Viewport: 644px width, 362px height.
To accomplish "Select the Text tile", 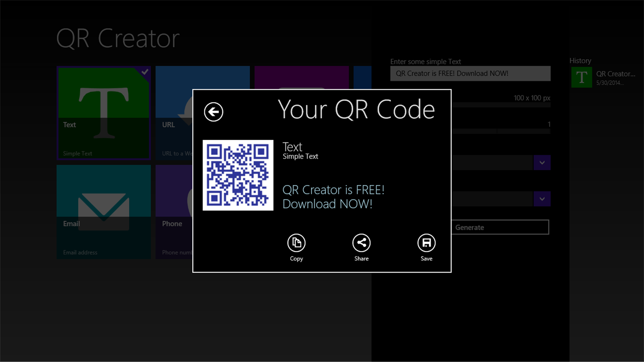I will click(104, 113).
